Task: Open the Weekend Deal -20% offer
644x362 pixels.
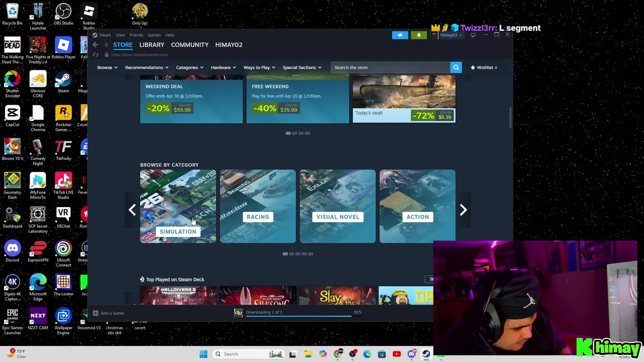Action: coord(191,99)
